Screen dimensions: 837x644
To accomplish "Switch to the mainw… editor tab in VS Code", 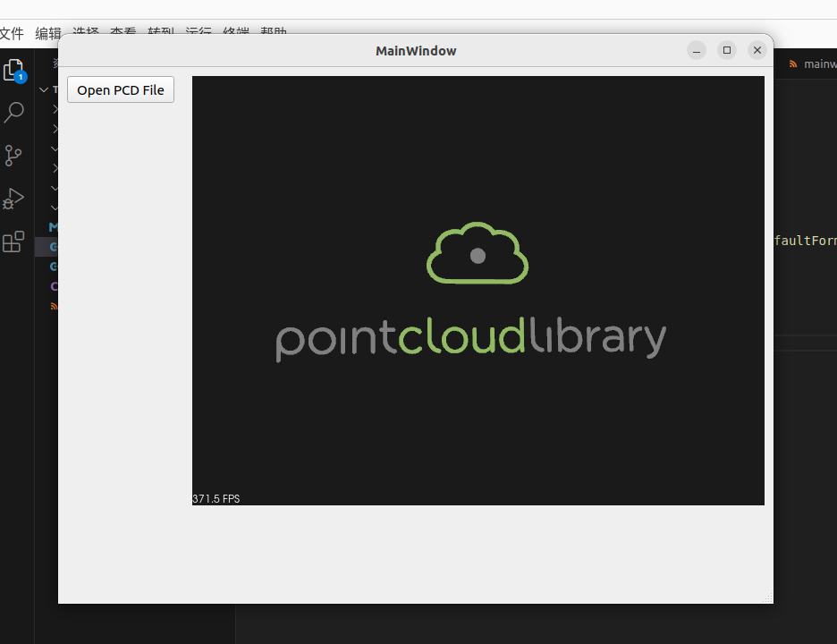I will pyautogui.click(x=813, y=64).
